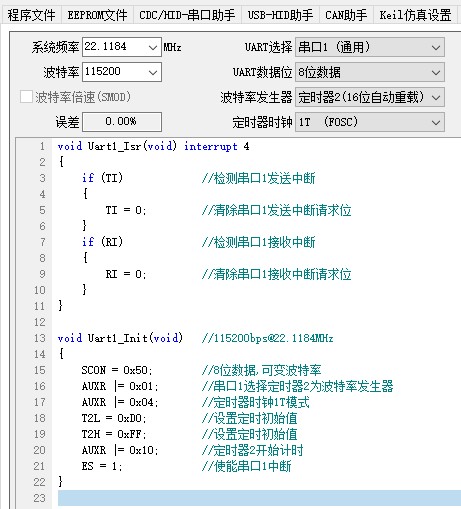
Task: Click the 'AUXR |= 0x01;' line
Action: pos(120,386)
